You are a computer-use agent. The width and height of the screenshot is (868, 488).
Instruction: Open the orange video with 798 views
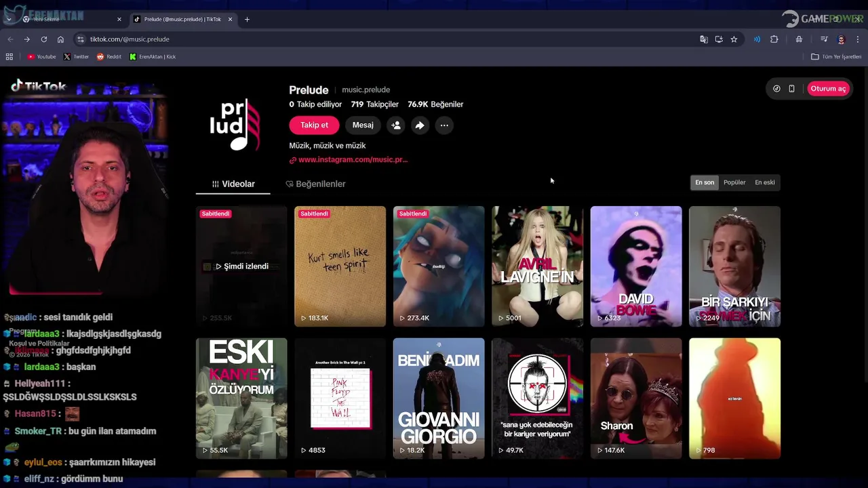pyautogui.click(x=735, y=399)
